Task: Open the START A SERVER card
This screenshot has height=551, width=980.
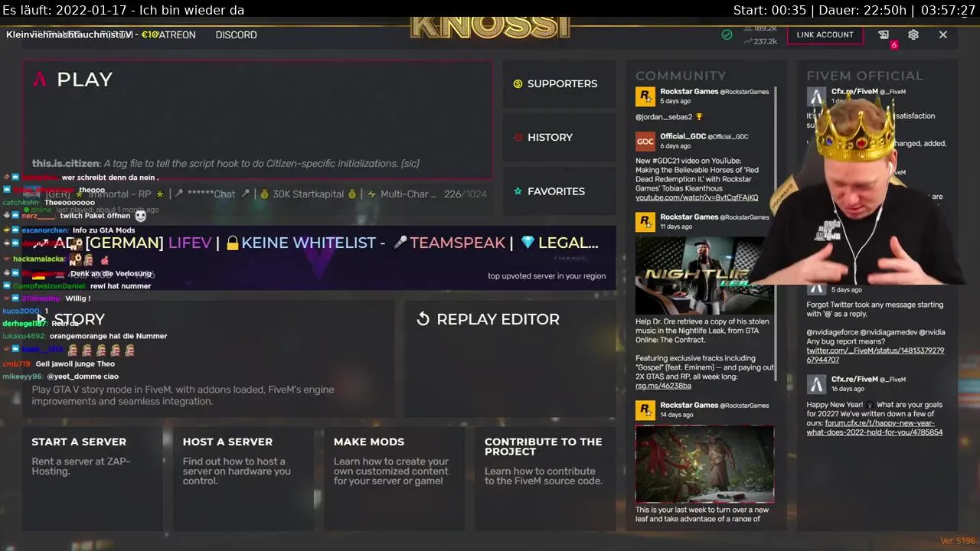Action: coord(92,478)
